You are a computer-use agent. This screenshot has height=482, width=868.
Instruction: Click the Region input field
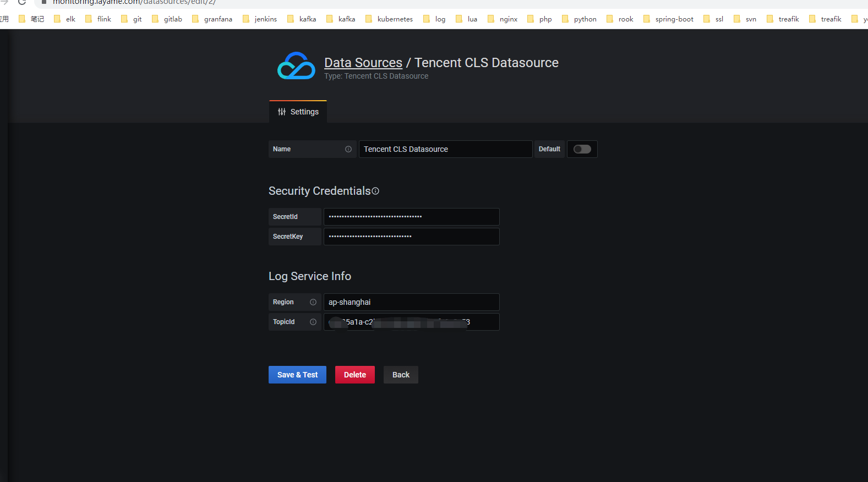coord(412,302)
